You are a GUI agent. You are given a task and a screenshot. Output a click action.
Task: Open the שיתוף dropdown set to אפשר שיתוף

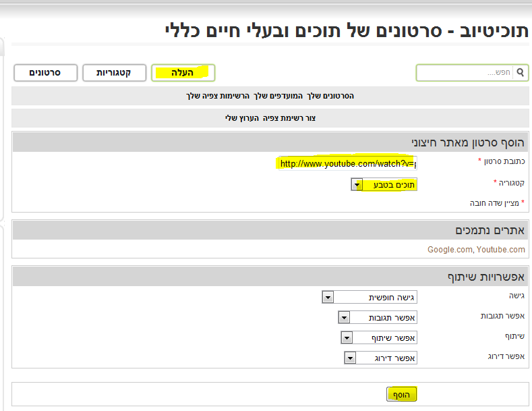[380, 337]
